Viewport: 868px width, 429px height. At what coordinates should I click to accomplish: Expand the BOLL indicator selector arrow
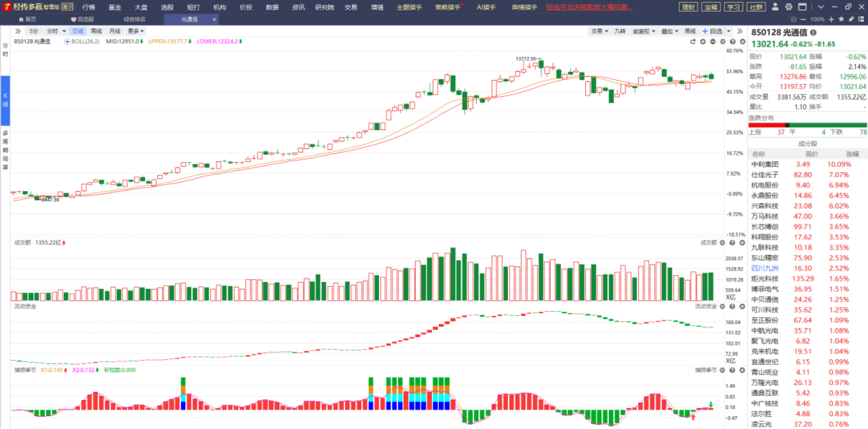click(x=67, y=42)
